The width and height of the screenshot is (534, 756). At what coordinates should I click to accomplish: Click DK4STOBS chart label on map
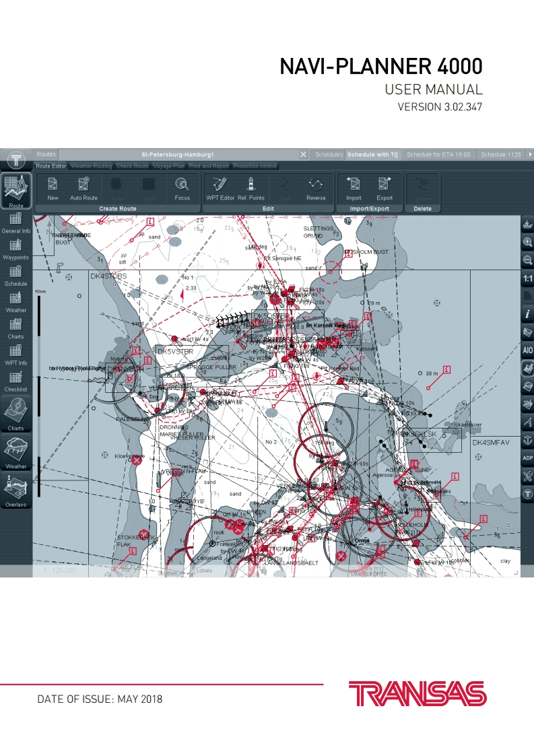click(x=108, y=276)
